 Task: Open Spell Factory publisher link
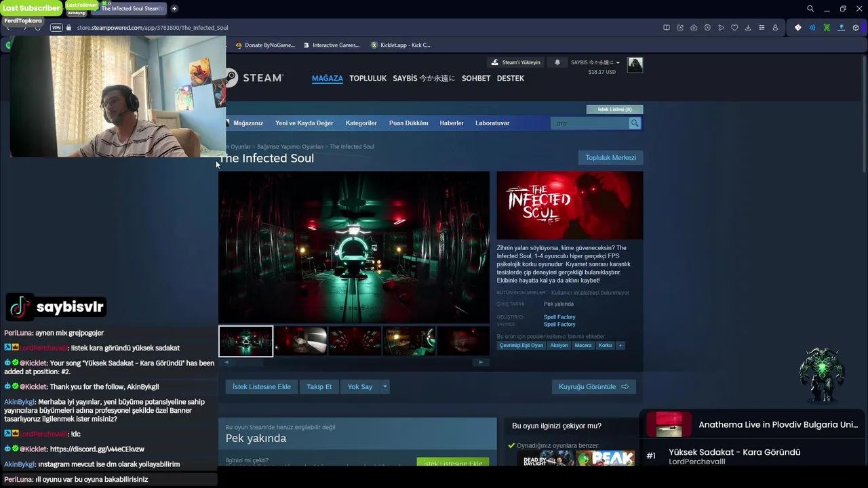click(559, 325)
